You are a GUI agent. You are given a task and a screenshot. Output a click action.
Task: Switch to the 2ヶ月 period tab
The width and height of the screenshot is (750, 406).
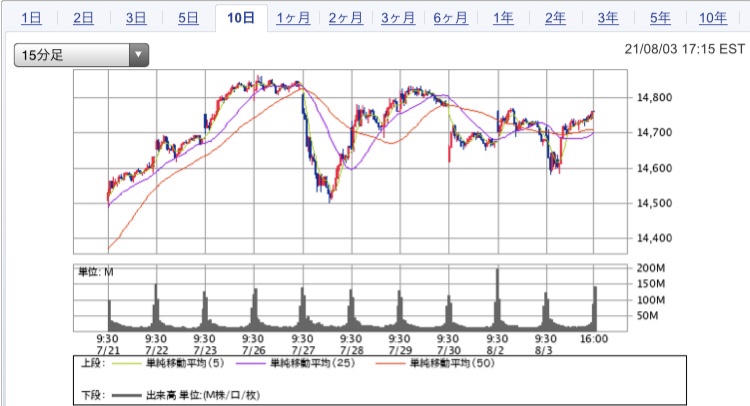345,18
